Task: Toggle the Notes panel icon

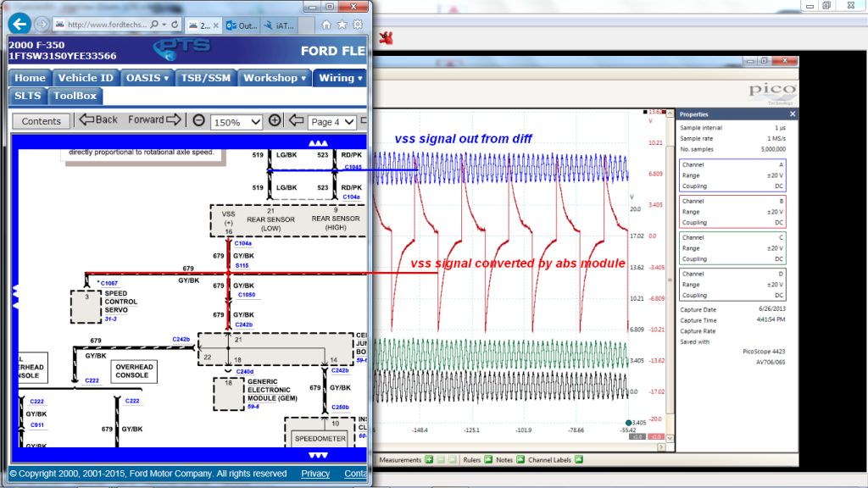Action: 520,460
